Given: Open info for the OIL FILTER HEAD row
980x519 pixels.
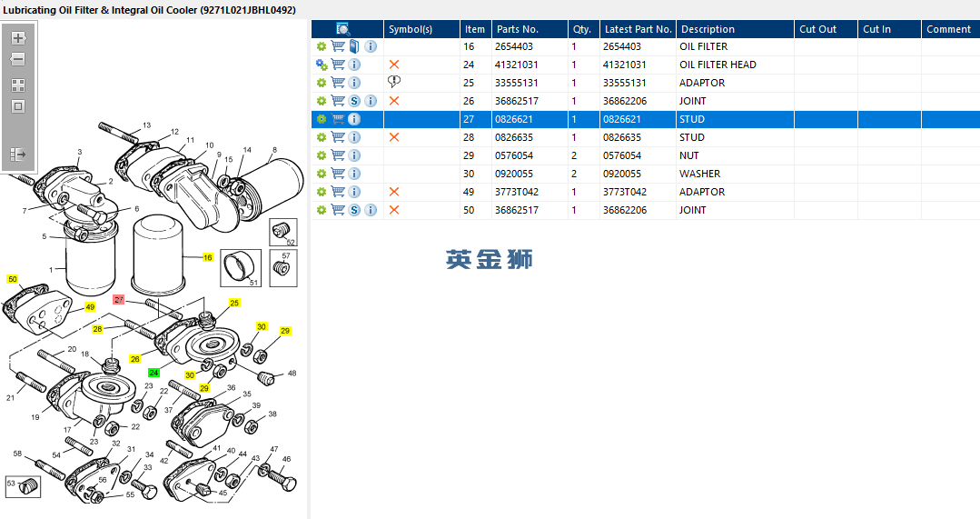Looking at the screenshot, I should click(354, 65).
